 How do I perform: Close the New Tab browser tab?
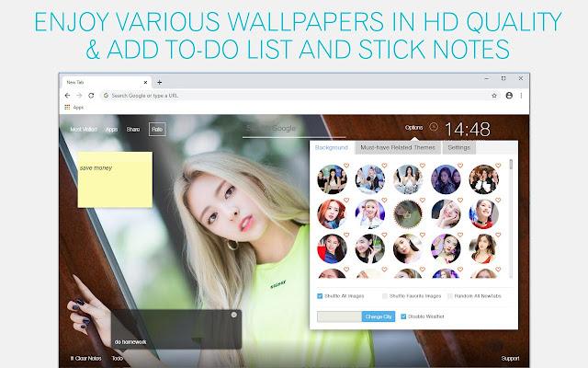[145, 82]
